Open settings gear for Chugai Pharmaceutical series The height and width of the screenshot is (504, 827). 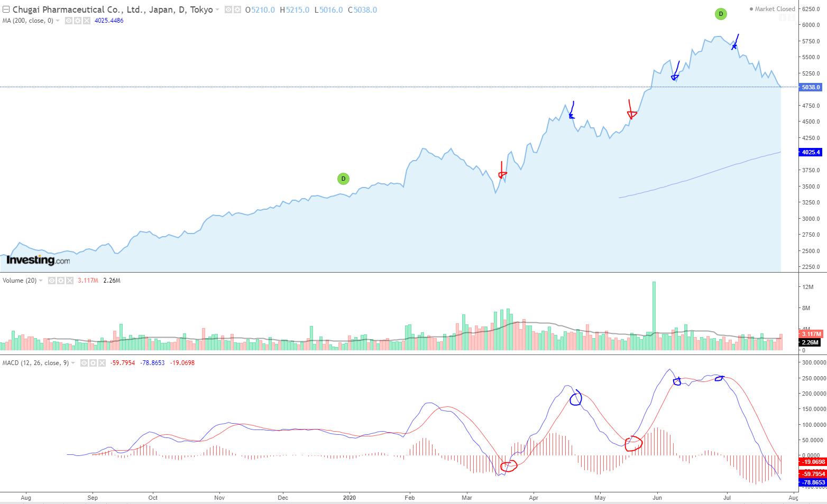click(x=237, y=10)
